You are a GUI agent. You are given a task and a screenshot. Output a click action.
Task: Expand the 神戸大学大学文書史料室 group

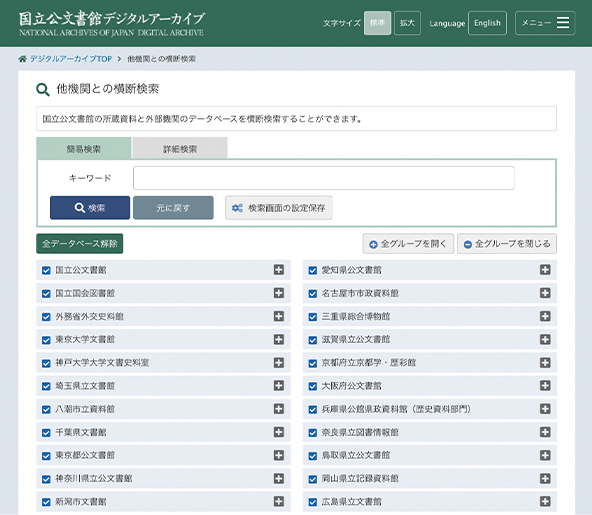[x=279, y=362]
